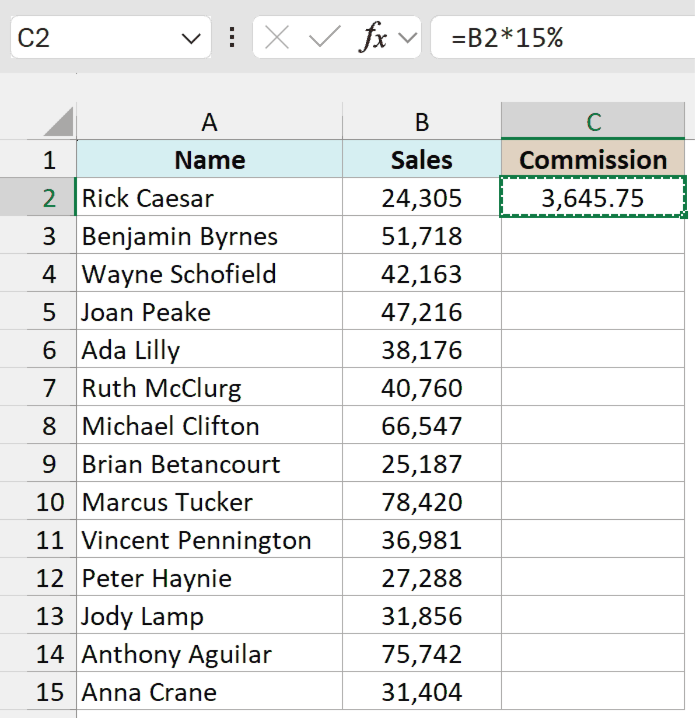This screenshot has width=695, height=718.
Task: Click sales value 36,981
Action: pos(422,539)
